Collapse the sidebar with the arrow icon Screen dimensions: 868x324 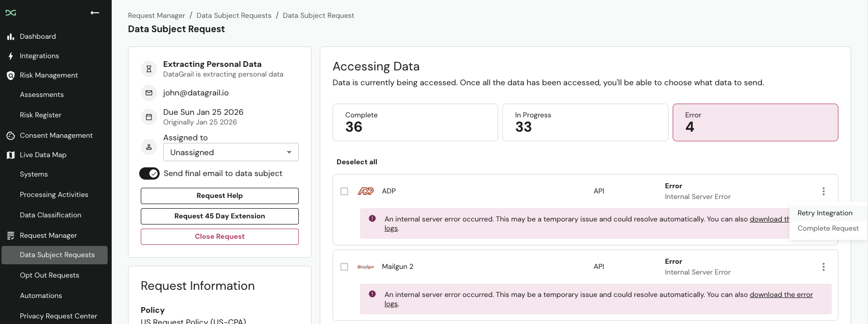click(95, 13)
